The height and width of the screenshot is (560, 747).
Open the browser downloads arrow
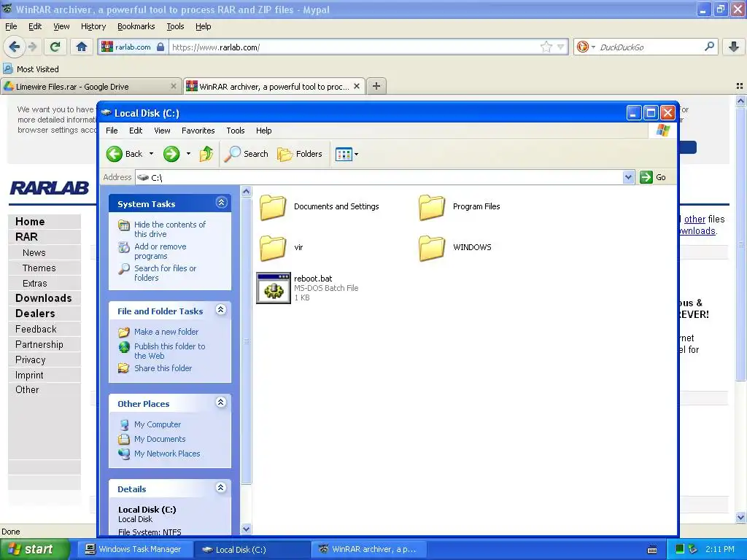[734, 47]
